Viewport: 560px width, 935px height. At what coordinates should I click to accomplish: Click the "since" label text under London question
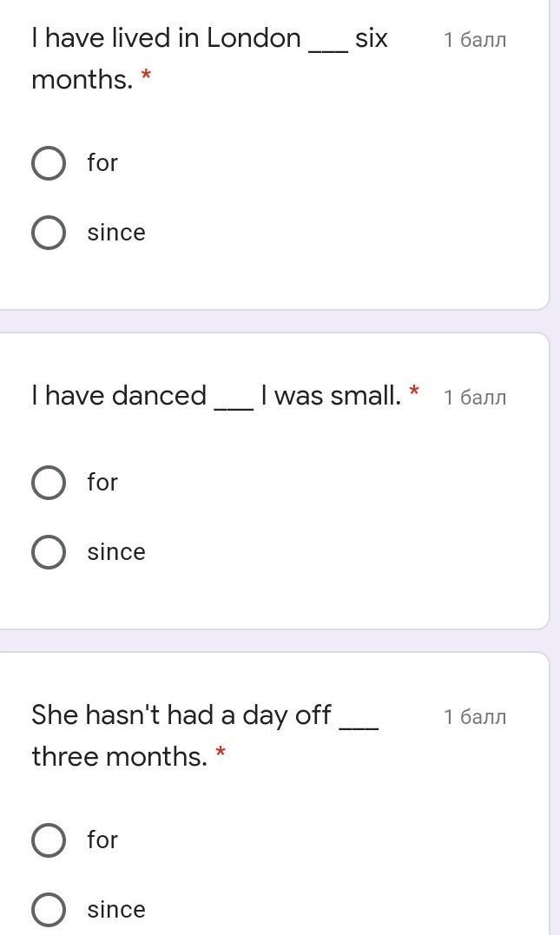click(x=116, y=233)
